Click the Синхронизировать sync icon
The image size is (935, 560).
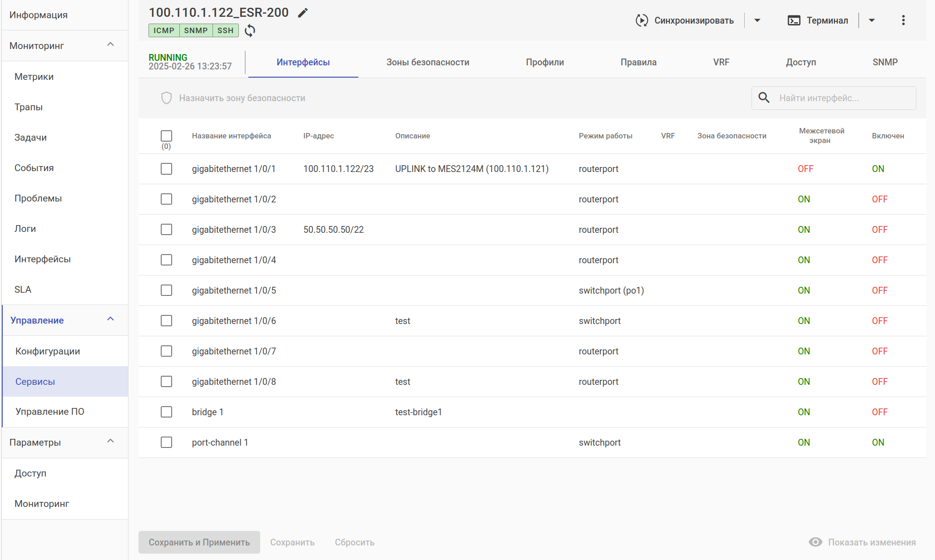coord(641,20)
